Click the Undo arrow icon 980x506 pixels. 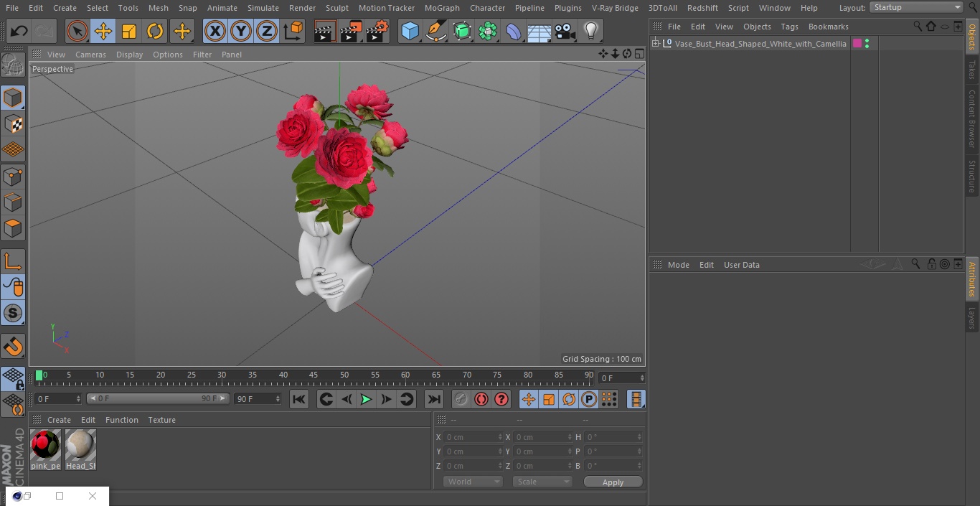click(x=19, y=32)
